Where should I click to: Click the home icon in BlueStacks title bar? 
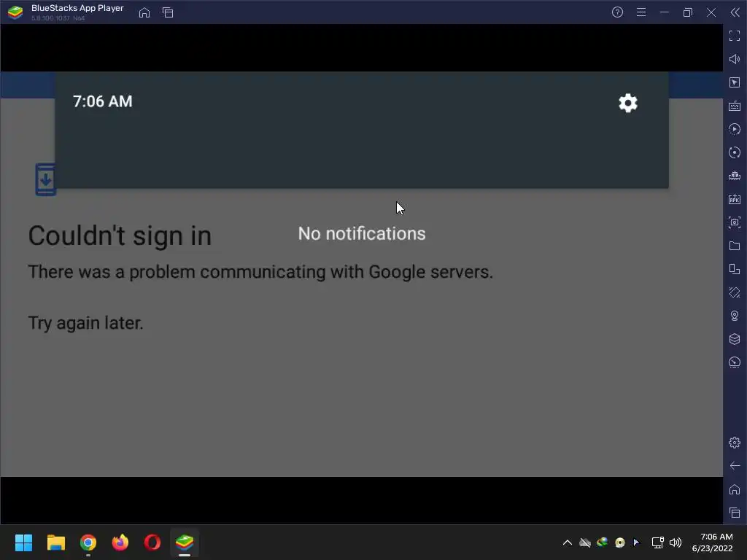144,12
